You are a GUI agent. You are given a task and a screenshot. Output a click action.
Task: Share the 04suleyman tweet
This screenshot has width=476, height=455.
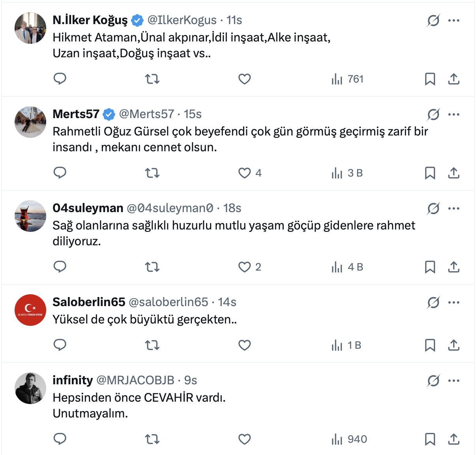point(454,267)
